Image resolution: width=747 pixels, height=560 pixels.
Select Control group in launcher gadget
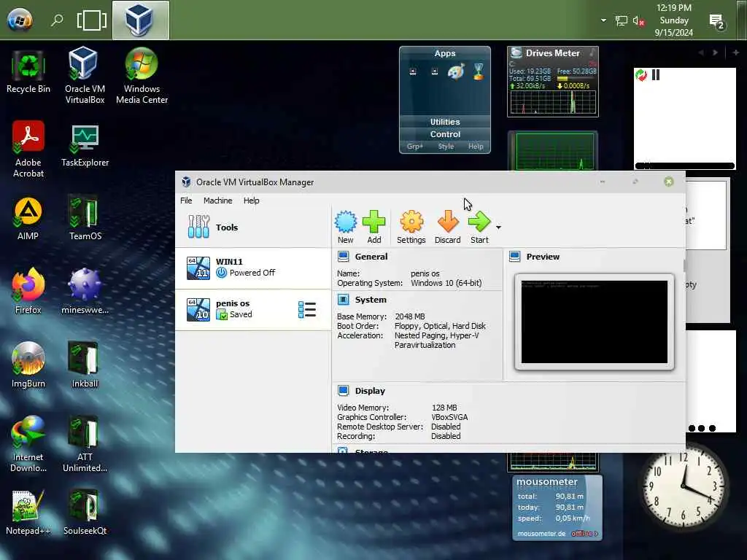click(x=445, y=134)
